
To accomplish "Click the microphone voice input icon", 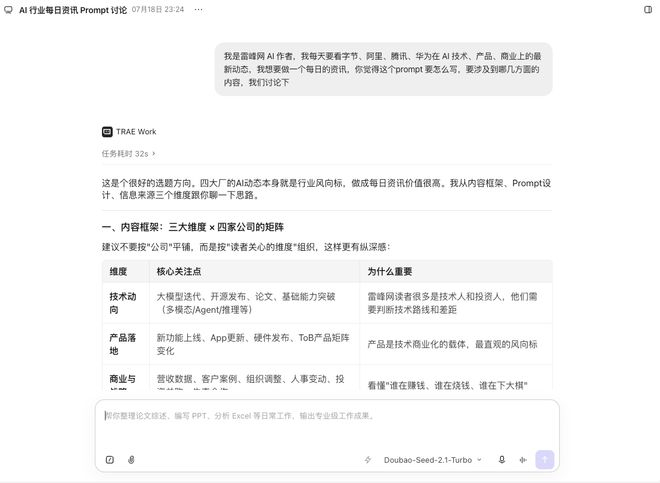I will coord(502,460).
